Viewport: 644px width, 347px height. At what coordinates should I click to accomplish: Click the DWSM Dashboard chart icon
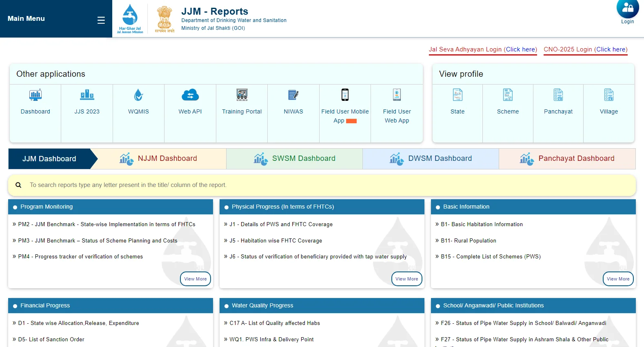point(397,159)
